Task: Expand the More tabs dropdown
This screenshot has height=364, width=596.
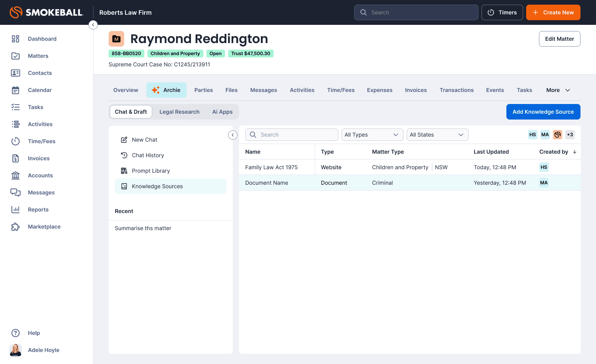Action: click(558, 90)
